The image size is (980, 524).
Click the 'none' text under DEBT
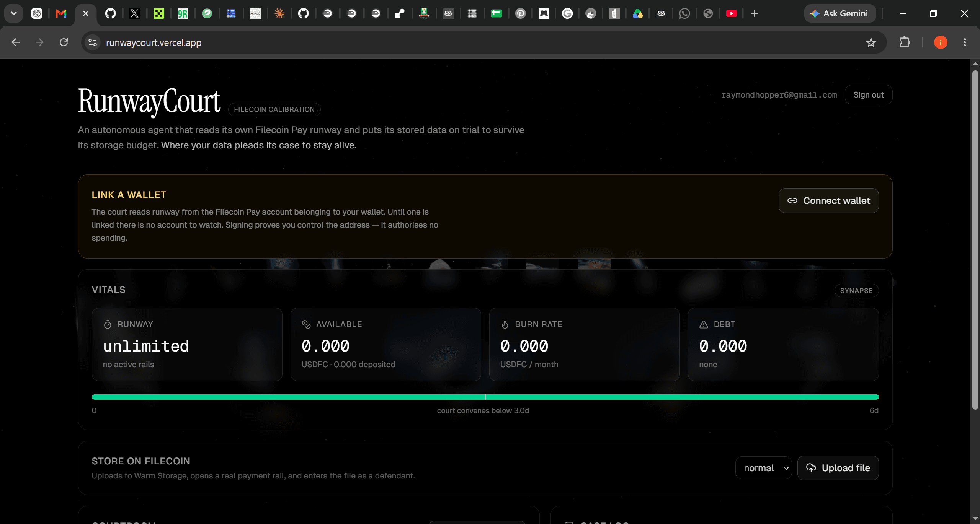point(708,365)
